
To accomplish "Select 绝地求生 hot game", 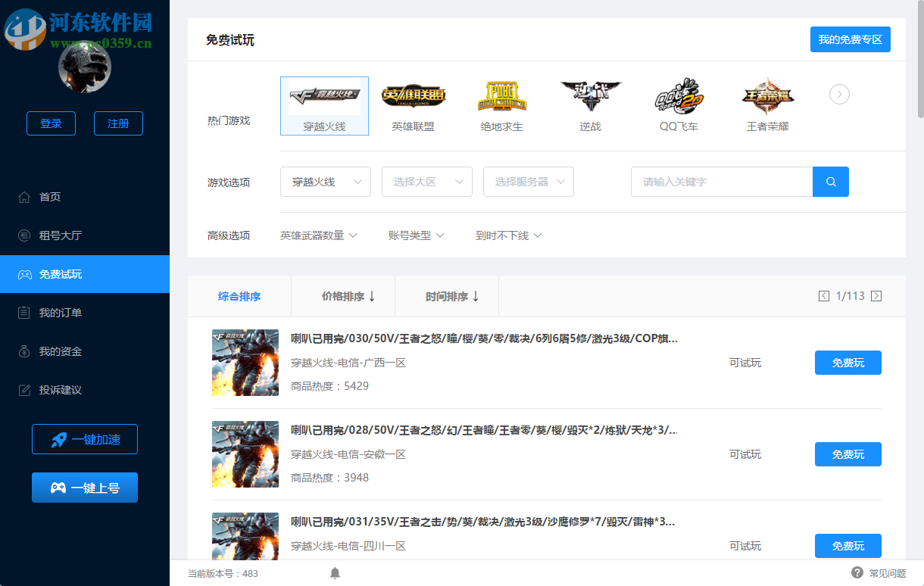I will pyautogui.click(x=501, y=104).
